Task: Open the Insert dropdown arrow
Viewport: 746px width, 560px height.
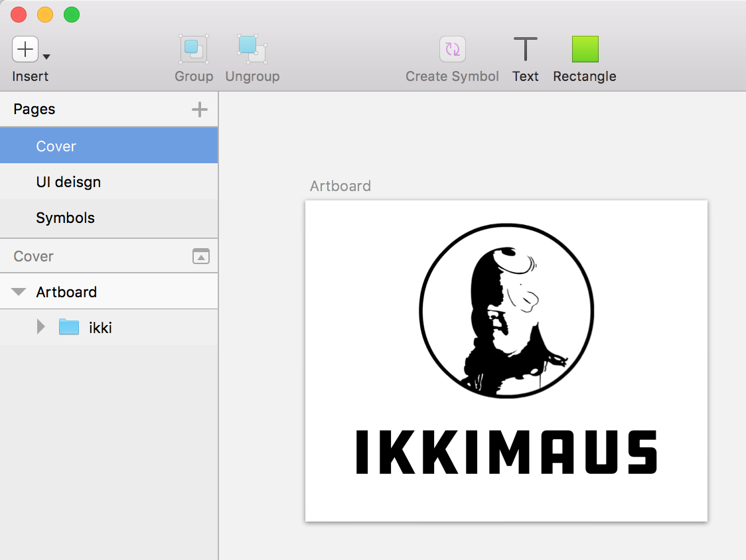Action: click(x=46, y=56)
